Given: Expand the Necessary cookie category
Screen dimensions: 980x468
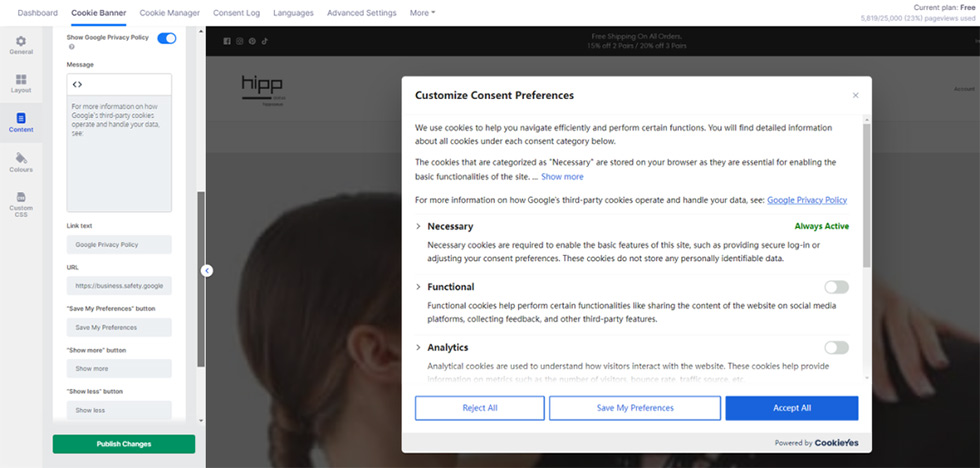Looking at the screenshot, I should 419,227.
